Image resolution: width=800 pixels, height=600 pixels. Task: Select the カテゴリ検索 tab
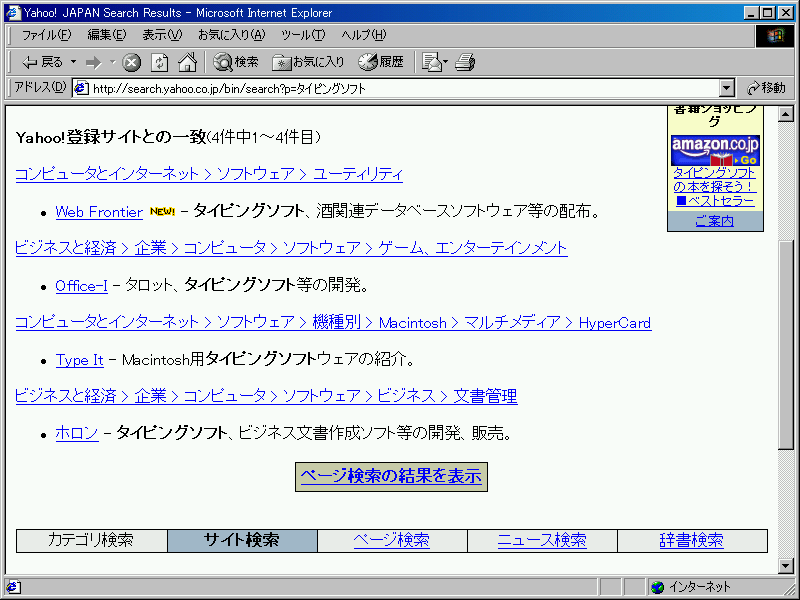tap(92, 540)
